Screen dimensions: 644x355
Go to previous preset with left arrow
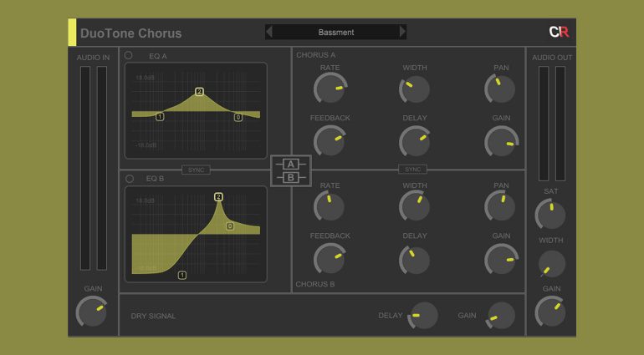(x=269, y=32)
